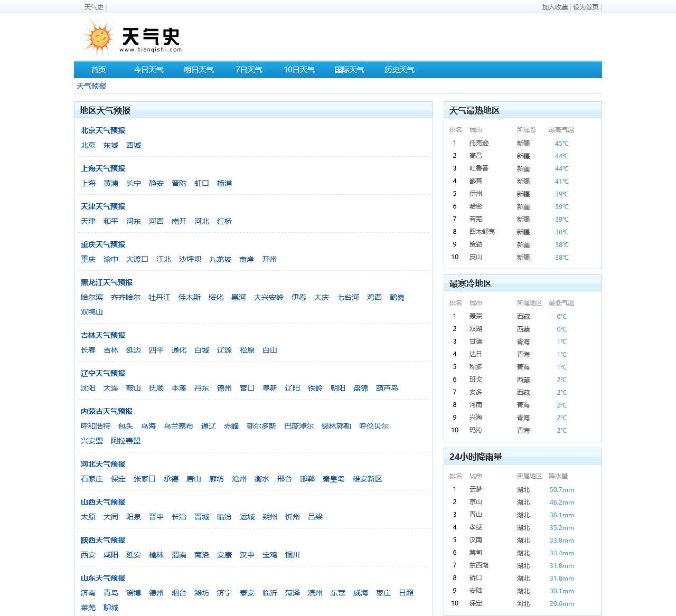The width and height of the screenshot is (676, 616).
Task: Switch to the 今日天气 tab
Action: (148, 69)
